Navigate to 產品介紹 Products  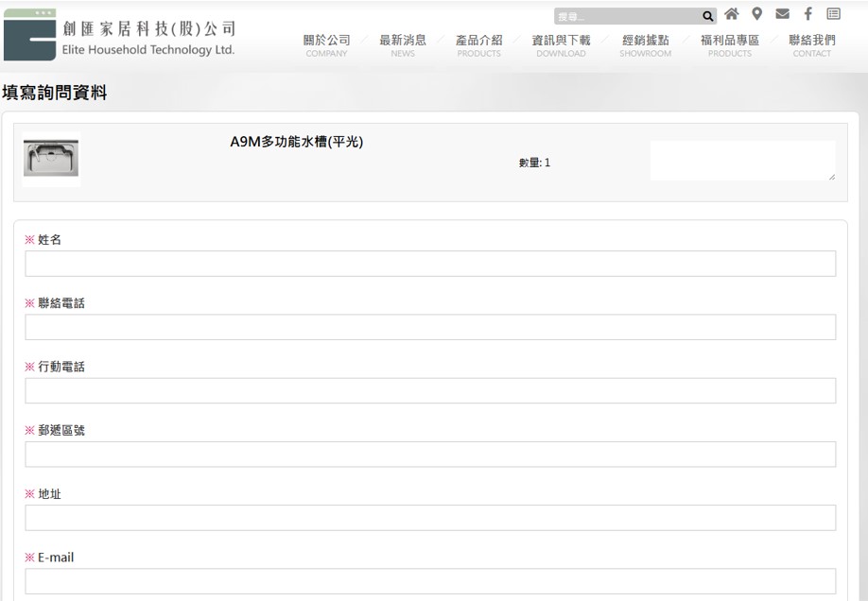(x=478, y=45)
